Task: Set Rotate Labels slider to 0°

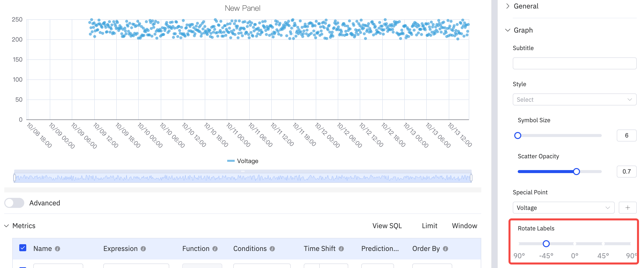Action: point(575,244)
